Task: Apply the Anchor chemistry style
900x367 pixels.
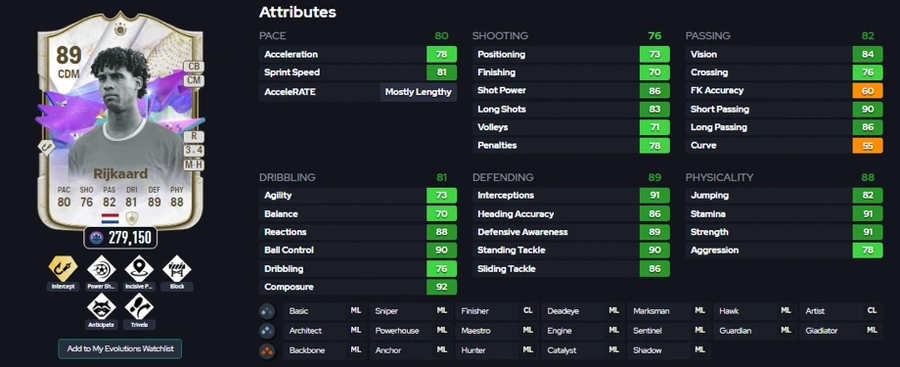Action: (410, 350)
